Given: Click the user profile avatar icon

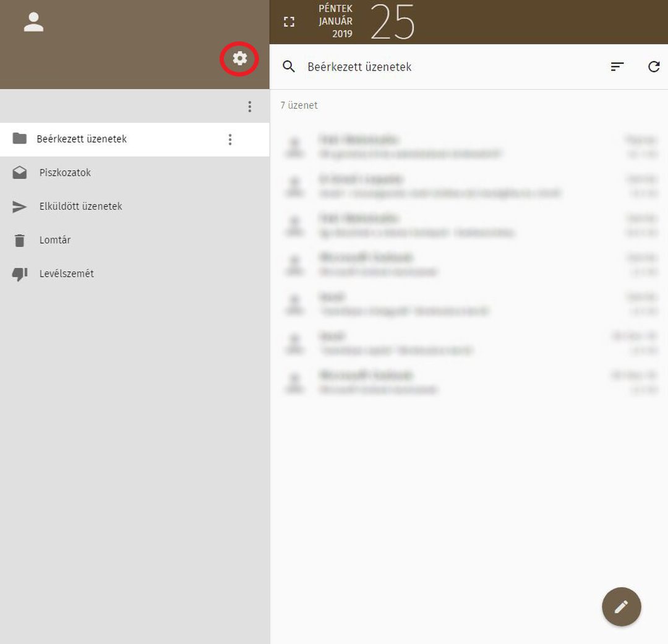Looking at the screenshot, I should click(x=33, y=22).
